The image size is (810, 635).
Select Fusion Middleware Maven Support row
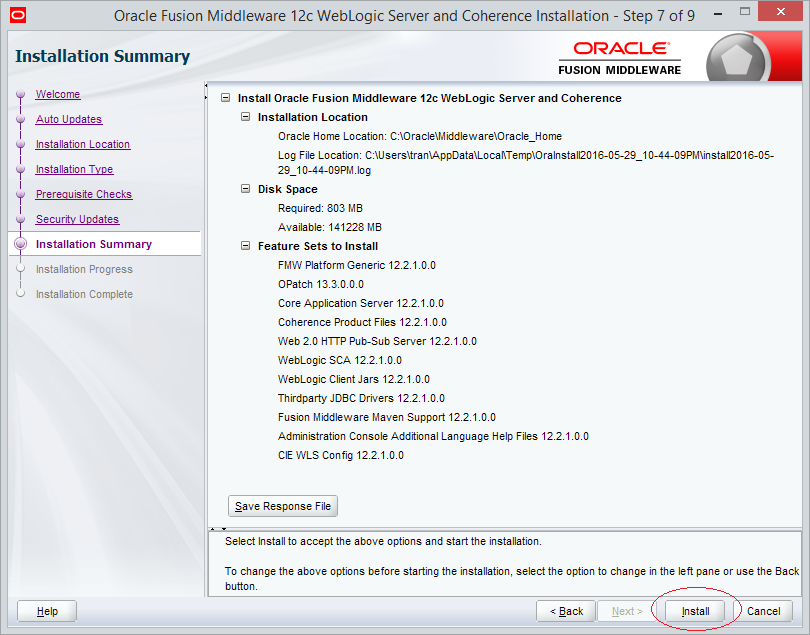387,417
